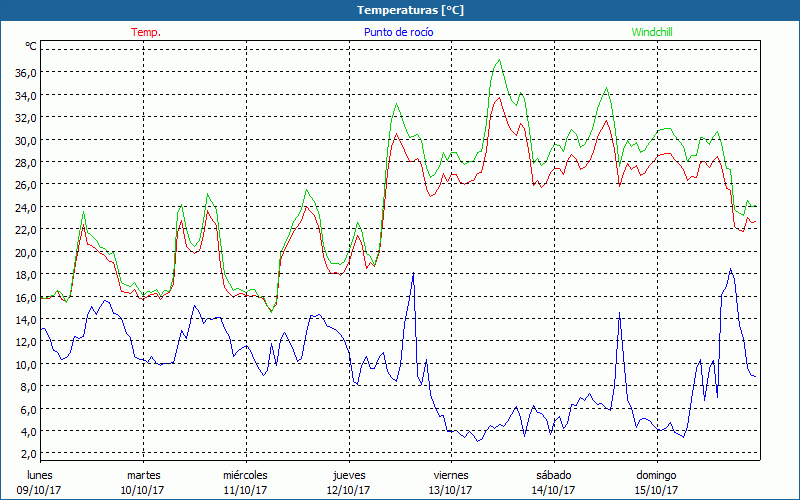Click the 09/10/17 date label
800x500 pixels.
(41, 490)
